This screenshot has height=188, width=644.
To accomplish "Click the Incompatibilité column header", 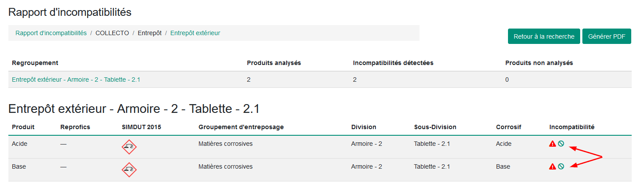I will coord(572,127).
